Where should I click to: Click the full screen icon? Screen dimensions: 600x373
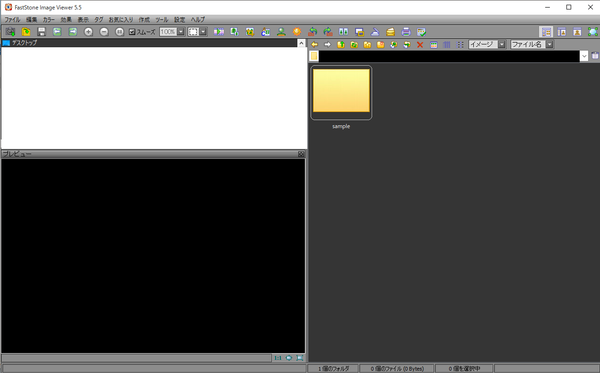[593, 32]
